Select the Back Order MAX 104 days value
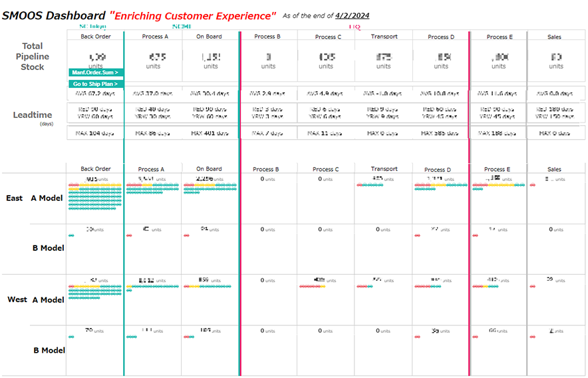This screenshot has width=588, height=378. (95, 133)
